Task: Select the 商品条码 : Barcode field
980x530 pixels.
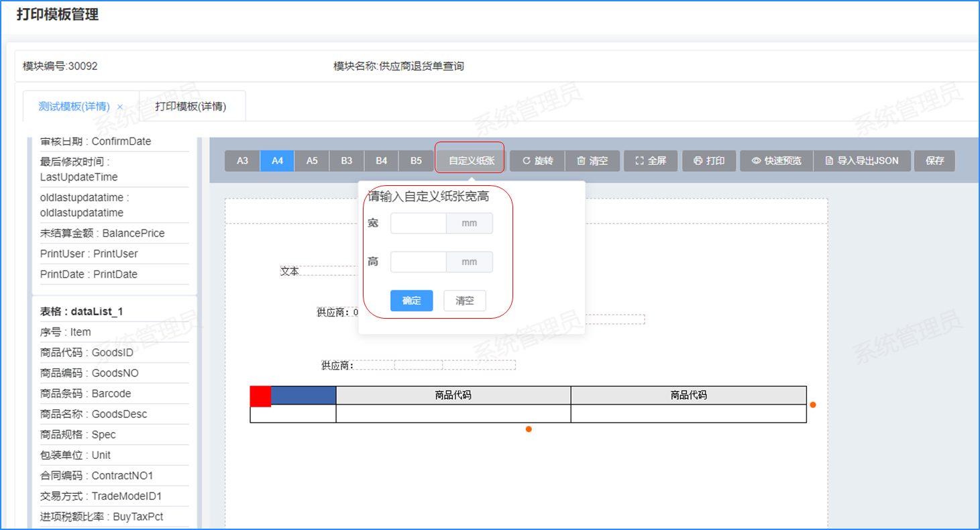Action: click(114, 394)
